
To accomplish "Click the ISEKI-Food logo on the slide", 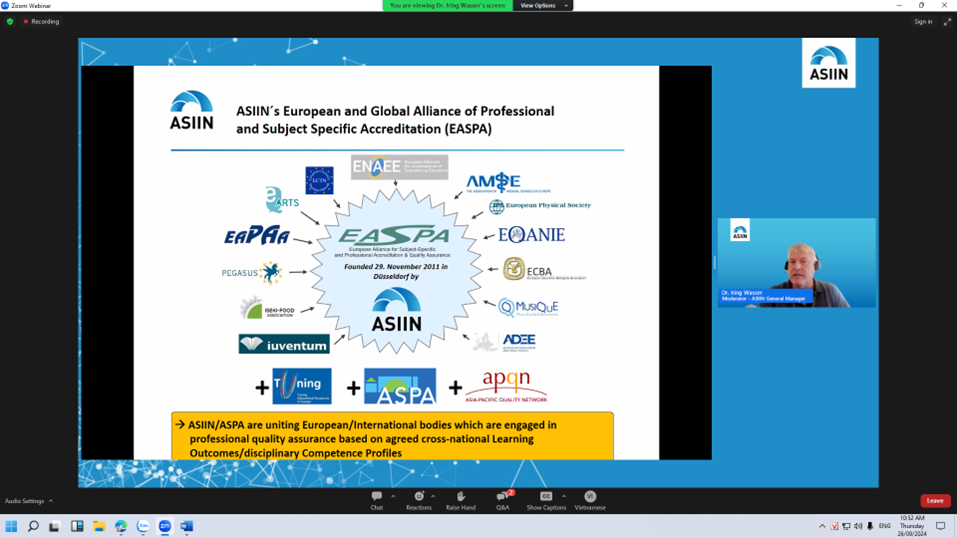I will pyautogui.click(x=268, y=308).
